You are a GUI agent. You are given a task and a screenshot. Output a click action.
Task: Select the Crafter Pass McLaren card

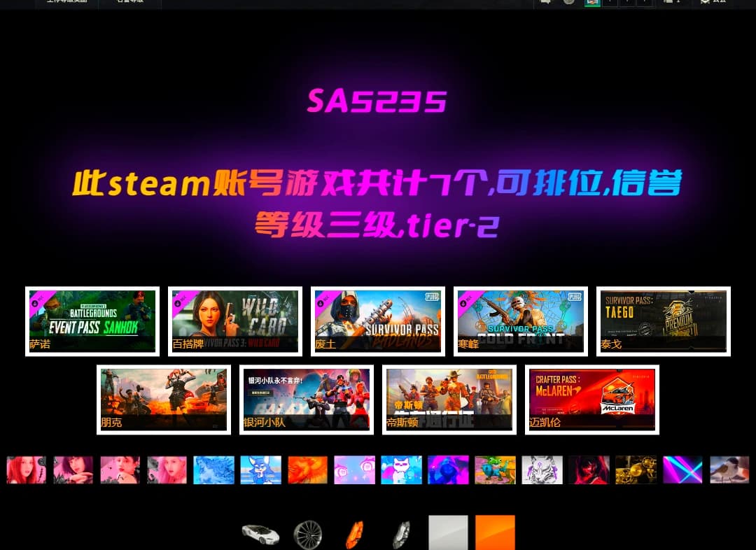(592, 400)
